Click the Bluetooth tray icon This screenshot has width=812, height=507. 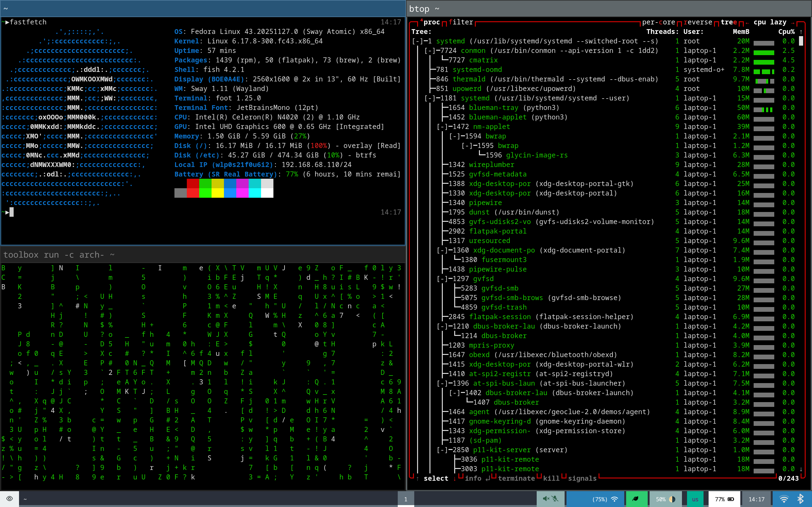(x=800, y=499)
